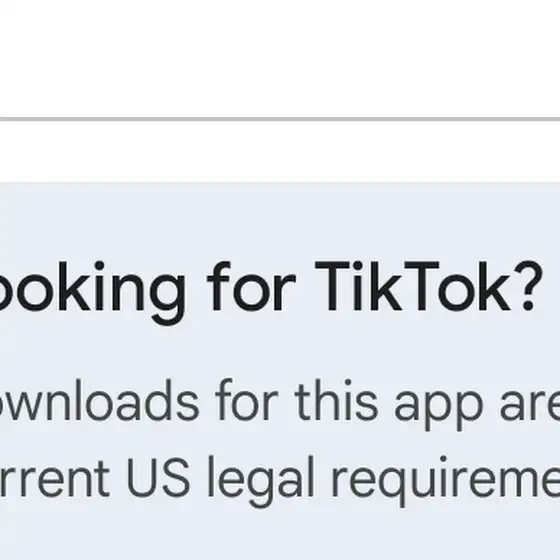The image size is (560, 560).
Task: Click the white blank area above the divider
Action: 280,58
